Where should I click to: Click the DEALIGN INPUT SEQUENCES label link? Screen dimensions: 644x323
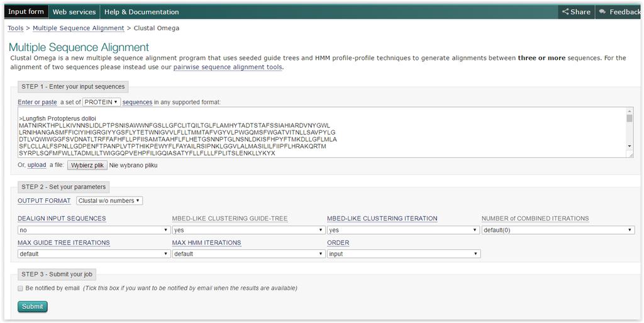click(x=62, y=218)
